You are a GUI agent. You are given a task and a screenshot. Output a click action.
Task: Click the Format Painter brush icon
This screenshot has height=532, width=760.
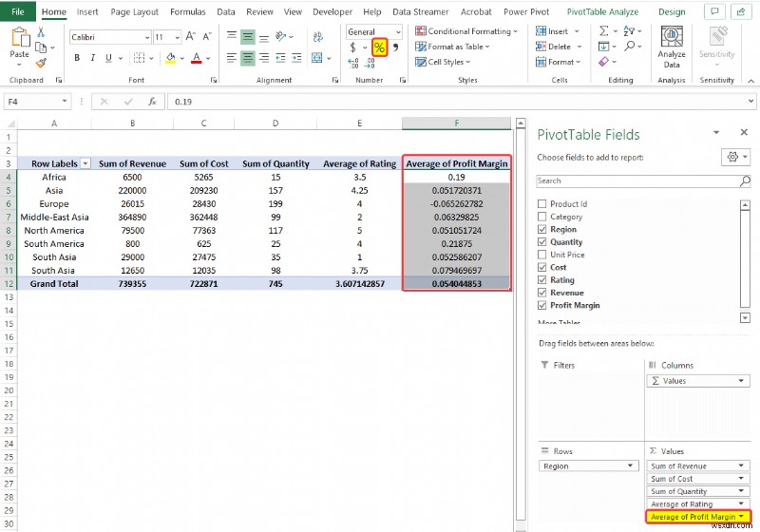41,63
